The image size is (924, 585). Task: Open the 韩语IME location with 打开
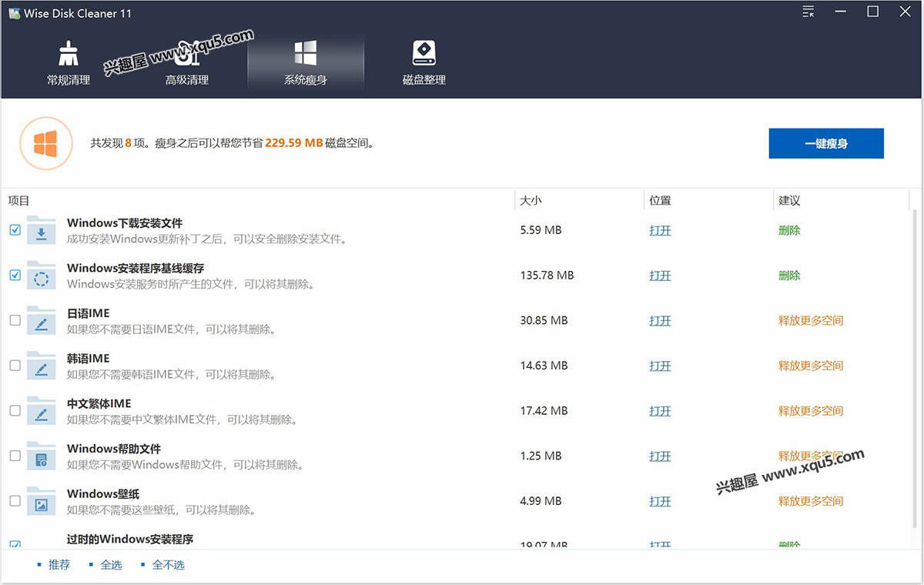[x=660, y=366]
